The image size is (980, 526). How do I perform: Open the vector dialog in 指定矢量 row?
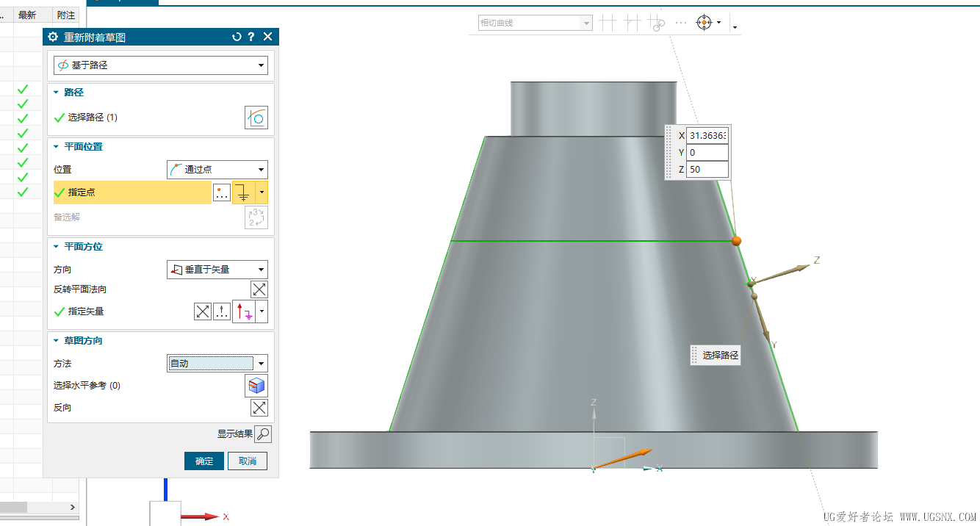(x=222, y=311)
